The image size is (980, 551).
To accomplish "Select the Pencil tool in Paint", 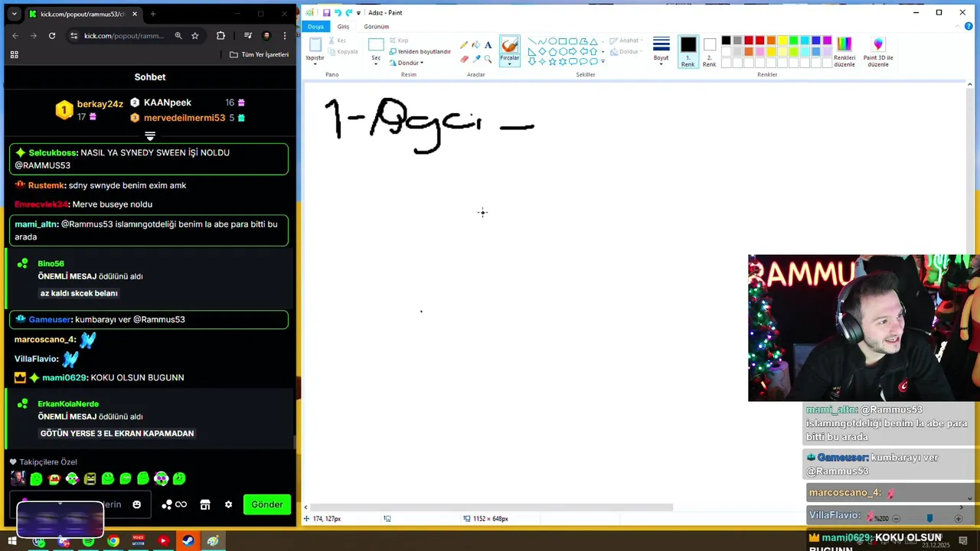I will (x=464, y=45).
